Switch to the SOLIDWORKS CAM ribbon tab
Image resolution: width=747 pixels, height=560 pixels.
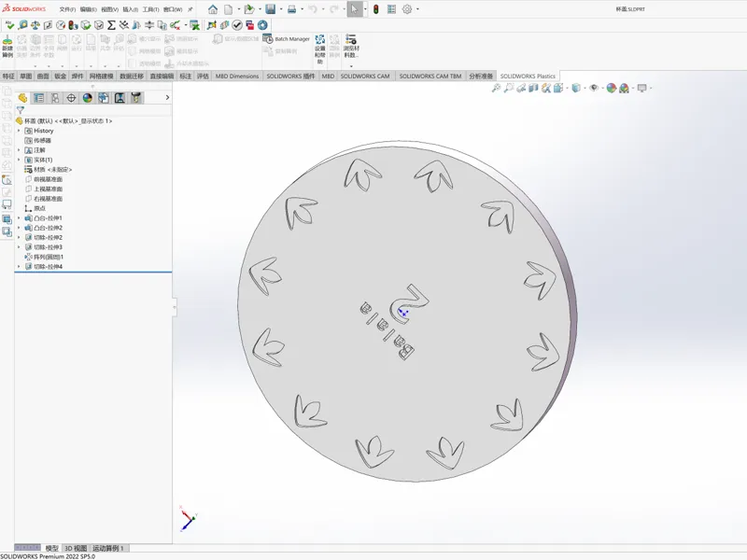365,77
